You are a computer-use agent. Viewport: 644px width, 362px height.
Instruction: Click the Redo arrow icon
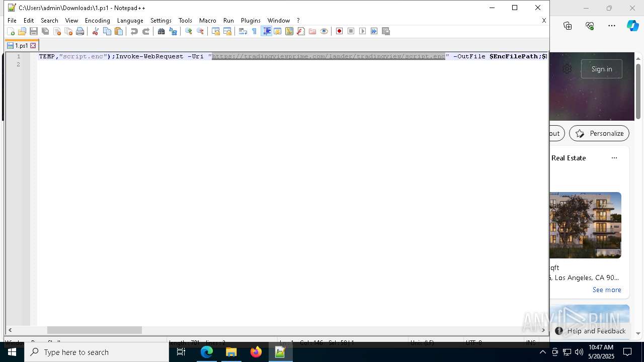pyautogui.click(x=145, y=31)
